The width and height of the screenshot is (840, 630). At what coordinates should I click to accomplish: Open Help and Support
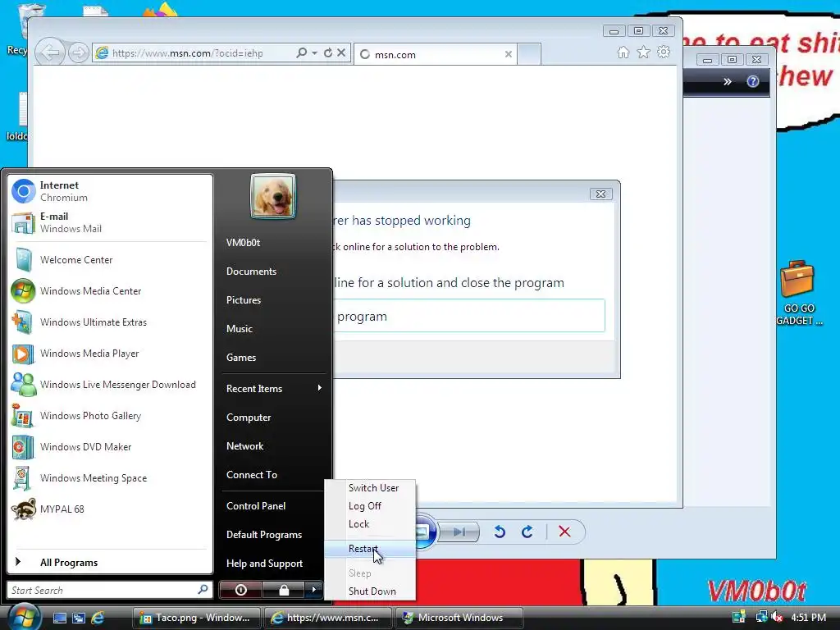coord(265,564)
